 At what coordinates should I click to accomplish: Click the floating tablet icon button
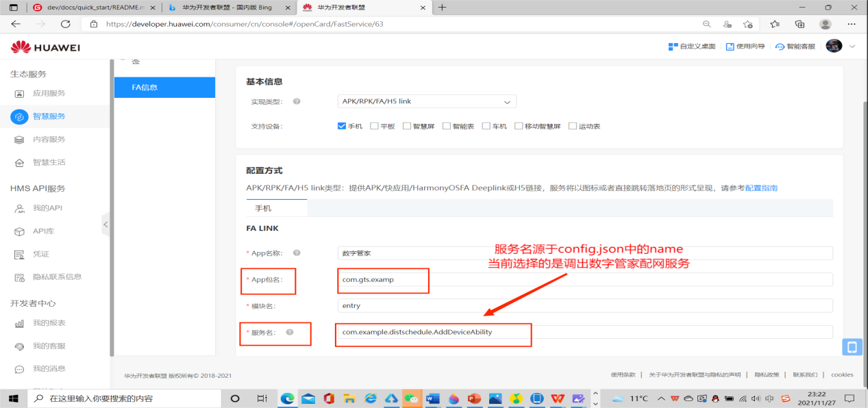point(852,347)
